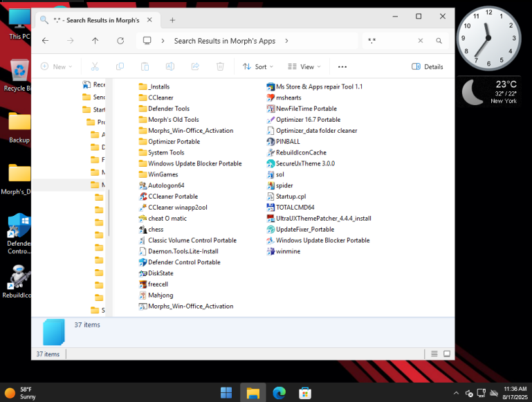Click the Share toolbar icon
This screenshot has height=402, width=532.
pyautogui.click(x=195, y=66)
